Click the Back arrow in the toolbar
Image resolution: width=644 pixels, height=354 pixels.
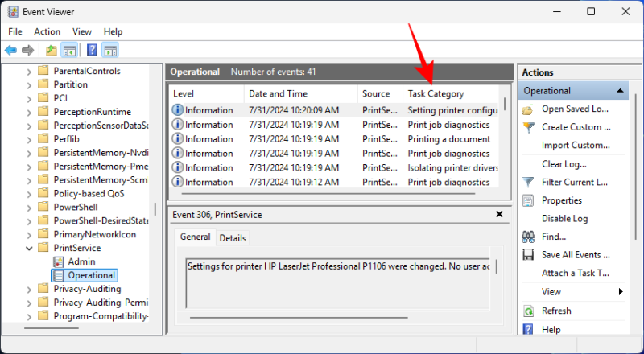pyautogui.click(x=10, y=50)
